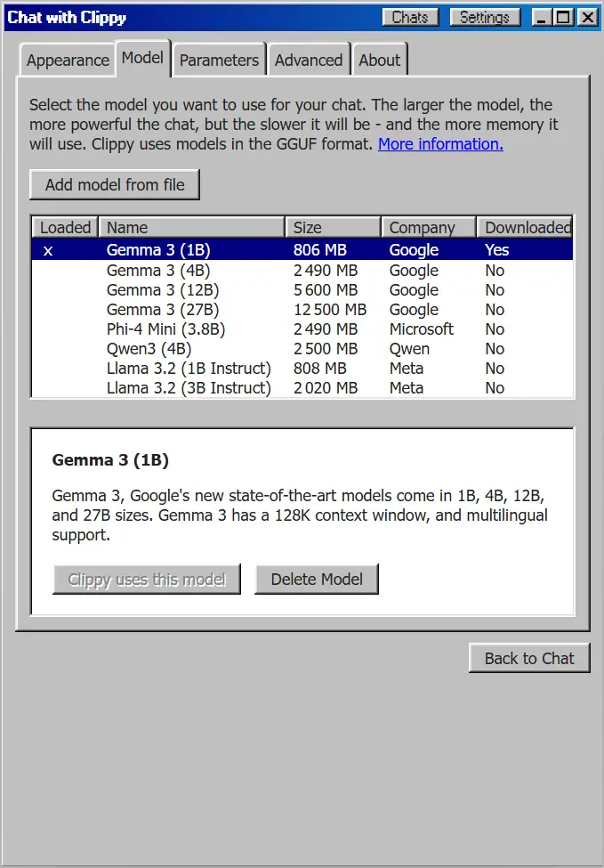Image resolution: width=604 pixels, height=868 pixels.
Task: Click the Gemma 3 (1B) description heading
Action: (110, 460)
